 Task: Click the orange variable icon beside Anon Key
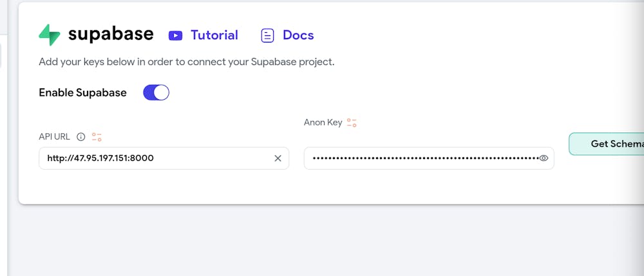(x=352, y=123)
